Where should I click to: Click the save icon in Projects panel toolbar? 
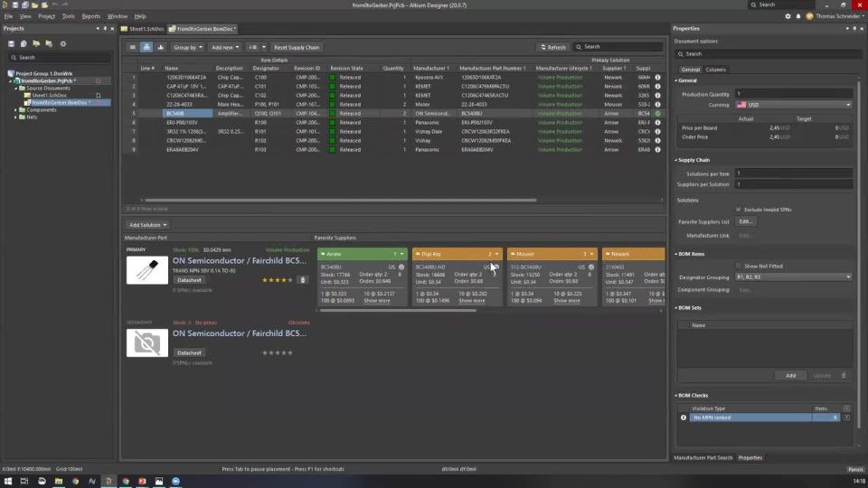[11, 43]
